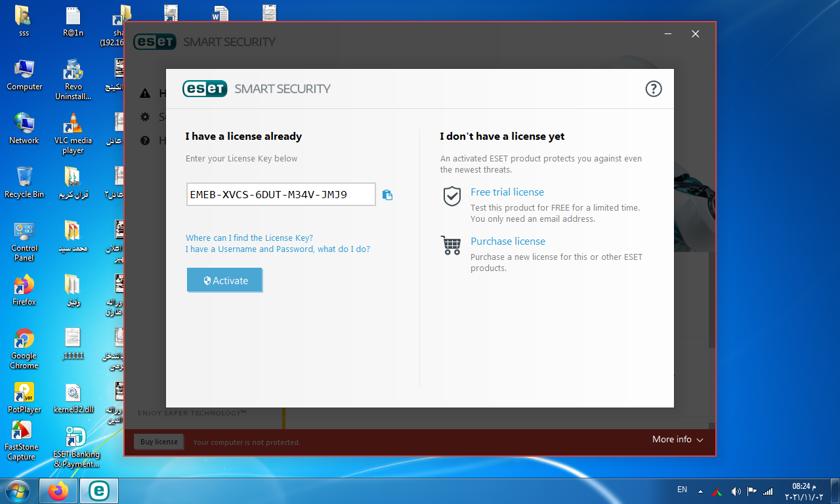Select the VLC media player shortcut
840x504 pixels.
[x=73, y=133]
